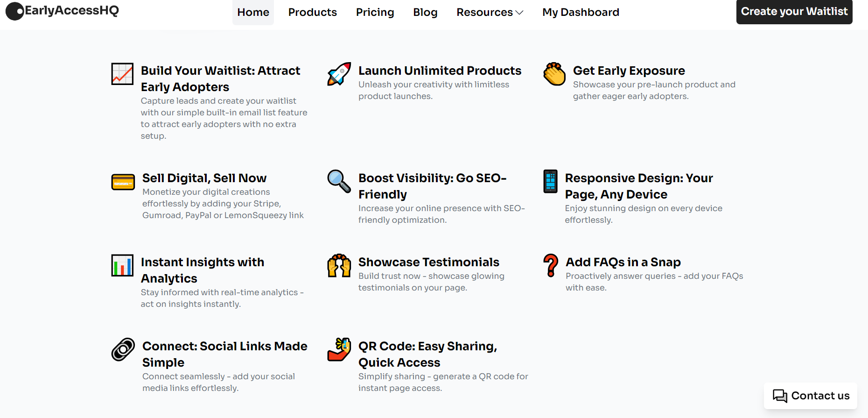
Task: Click the text Unleash your creativity with limitless
Action: [x=434, y=85]
